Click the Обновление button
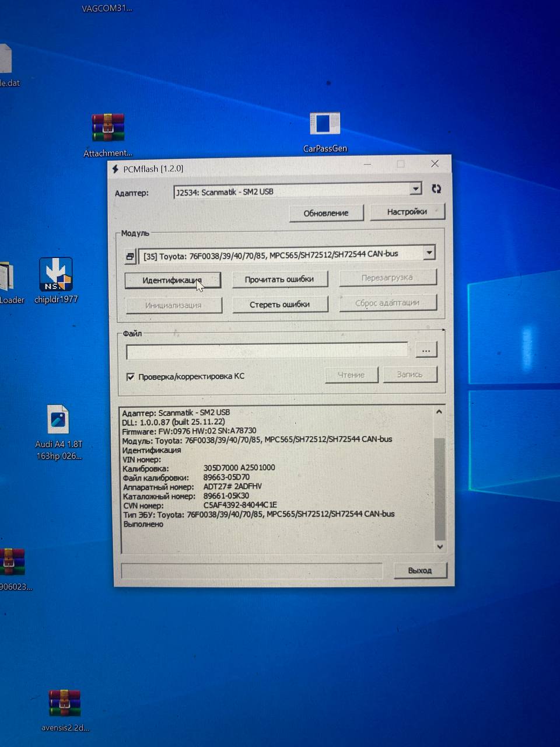560x747 pixels. 325,213
